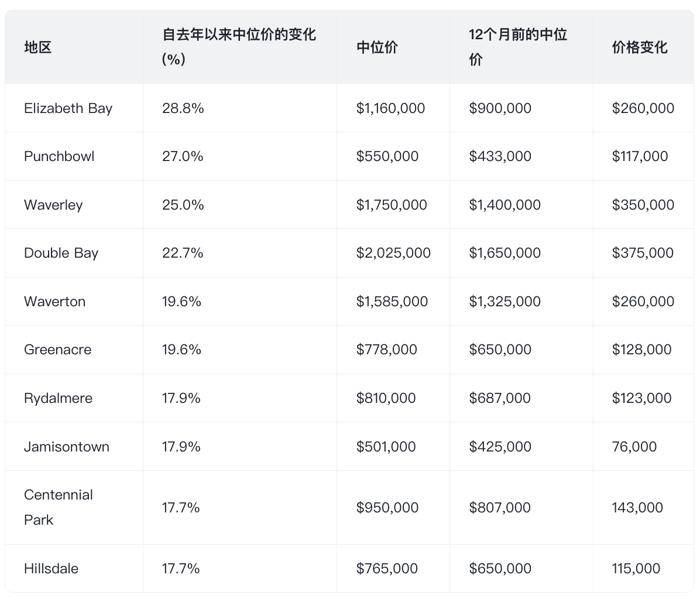Select the Hillsdale suburb cell

(x=51, y=569)
